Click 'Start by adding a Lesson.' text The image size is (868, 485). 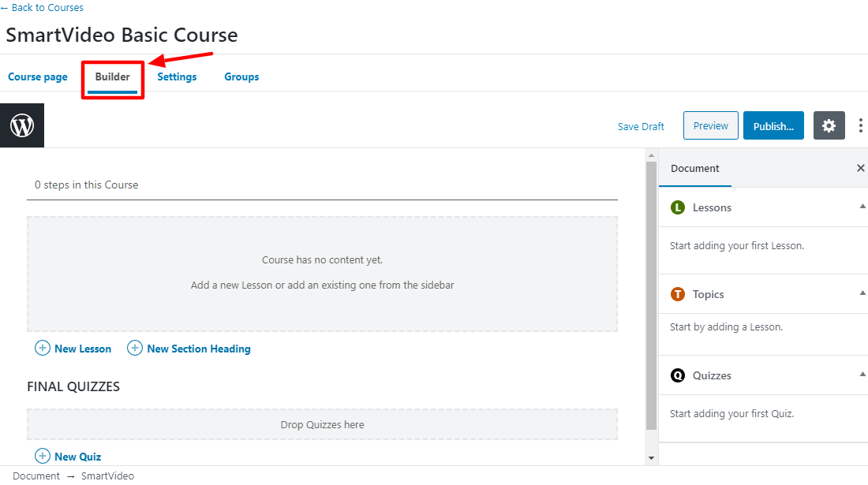coord(726,326)
